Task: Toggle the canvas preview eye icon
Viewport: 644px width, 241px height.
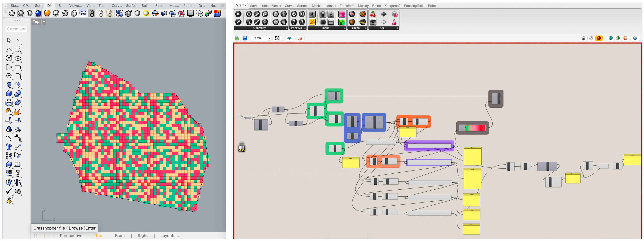Action: (x=289, y=38)
